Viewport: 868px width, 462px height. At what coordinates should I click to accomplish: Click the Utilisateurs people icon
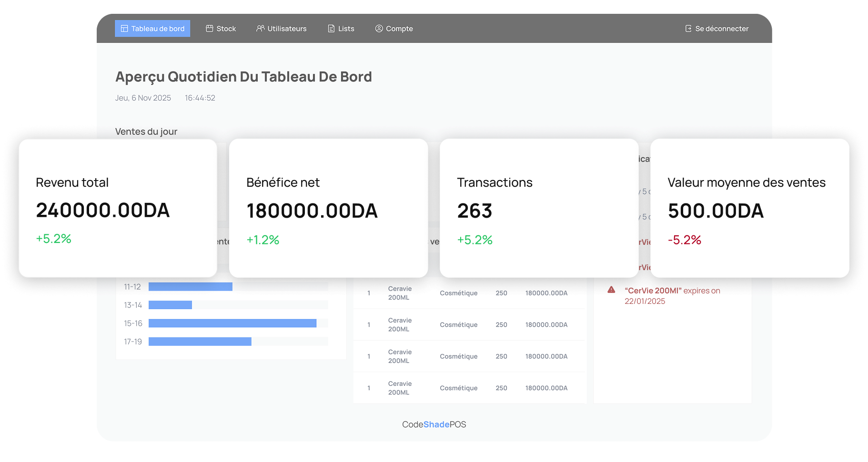click(x=260, y=29)
